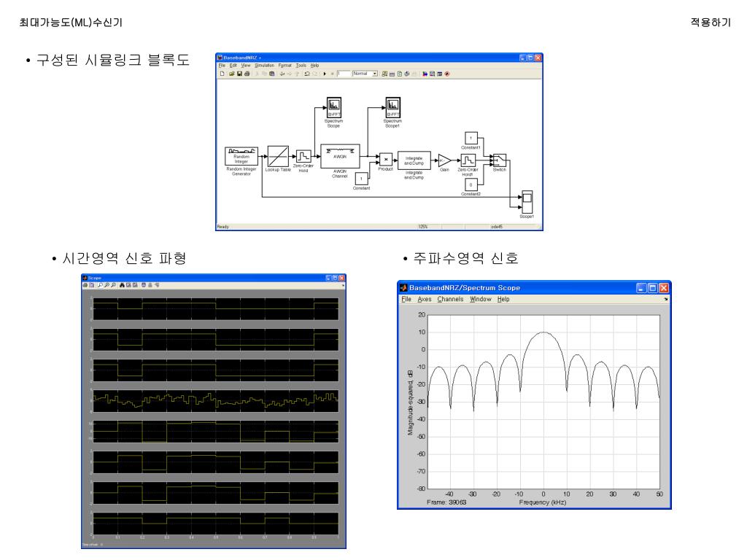Open the Window menu in Spectrum Scope
The width and height of the screenshot is (747, 560).
click(x=480, y=299)
